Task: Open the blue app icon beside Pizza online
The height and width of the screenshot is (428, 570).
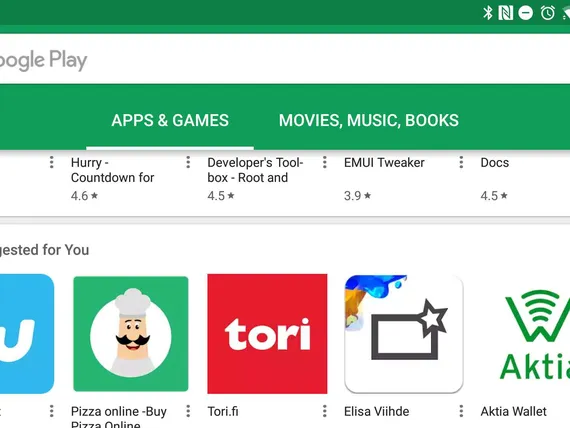Action: (x=25, y=334)
